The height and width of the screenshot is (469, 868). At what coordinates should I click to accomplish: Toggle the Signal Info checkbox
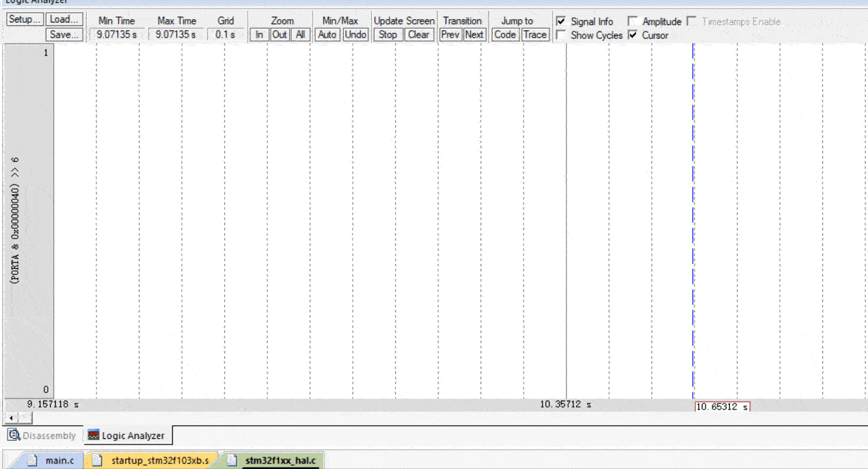click(561, 21)
